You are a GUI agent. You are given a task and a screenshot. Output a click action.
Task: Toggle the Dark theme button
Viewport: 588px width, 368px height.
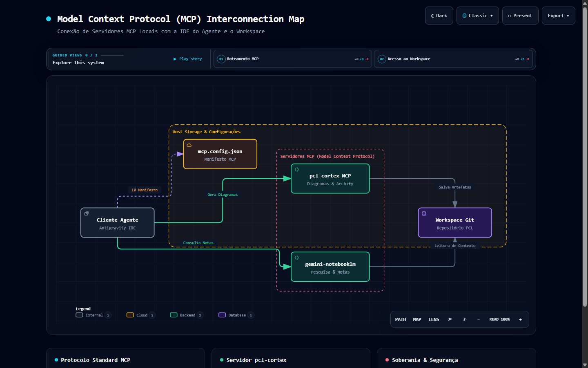439,16
